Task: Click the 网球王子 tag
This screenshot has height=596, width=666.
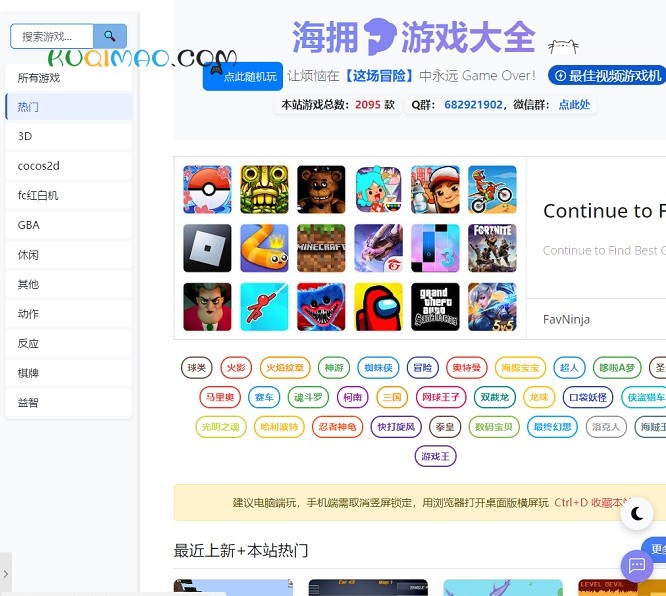Action: [441, 397]
